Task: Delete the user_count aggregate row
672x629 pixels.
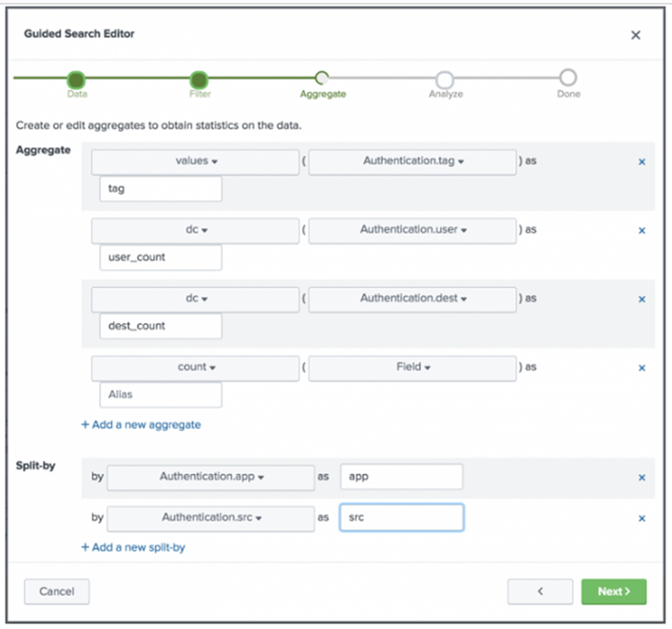Action: click(642, 230)
